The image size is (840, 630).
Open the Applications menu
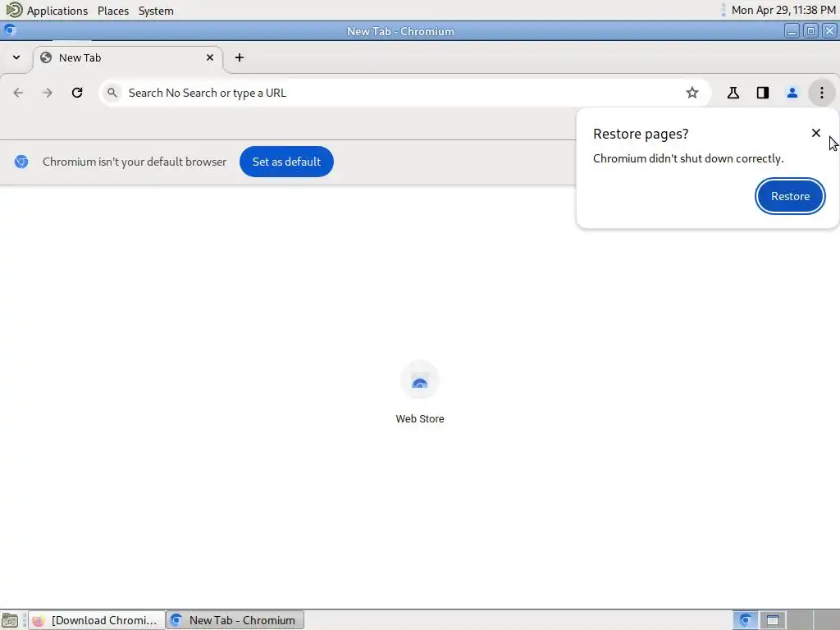57,11
